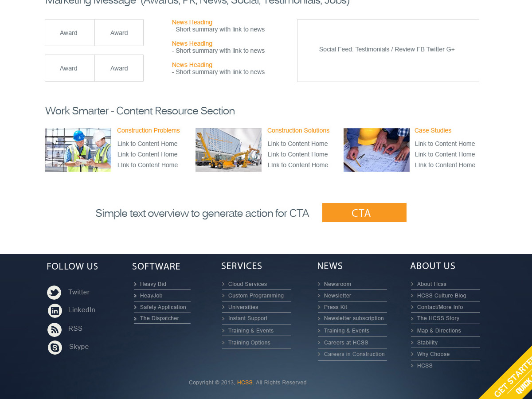
Task: Open the HeayJob software link
Action: 151,296
